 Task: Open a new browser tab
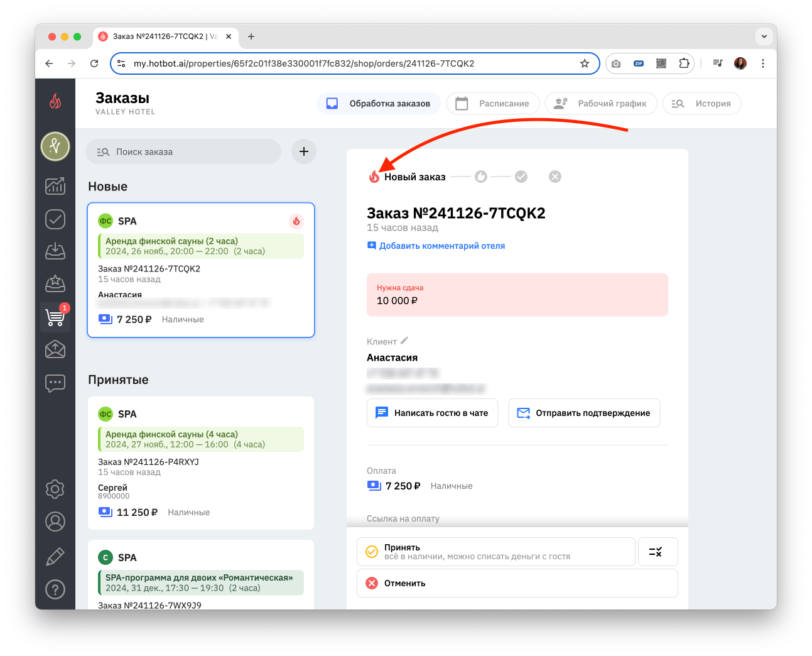coord(251,36)
